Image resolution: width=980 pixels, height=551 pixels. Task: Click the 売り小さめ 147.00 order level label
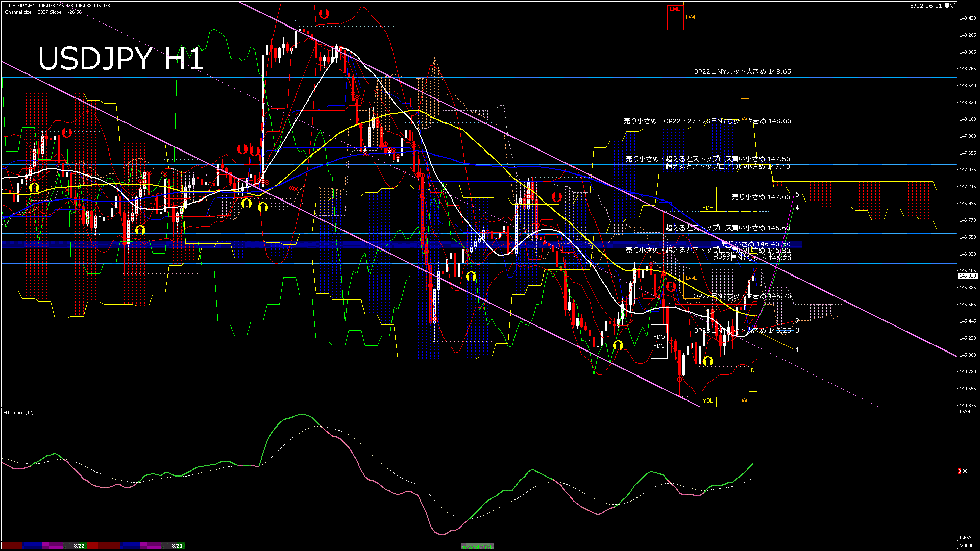pyautogui.click(x=761, y=197)
